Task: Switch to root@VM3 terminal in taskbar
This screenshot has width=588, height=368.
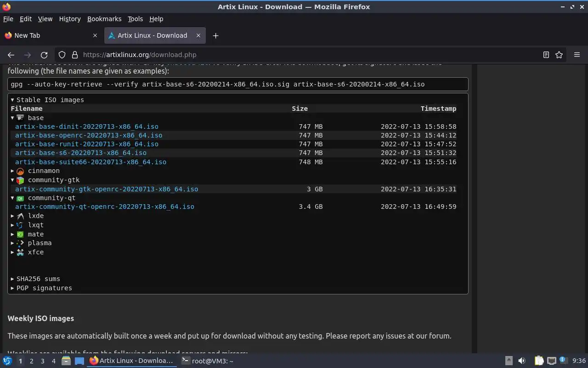Action: 208,361
